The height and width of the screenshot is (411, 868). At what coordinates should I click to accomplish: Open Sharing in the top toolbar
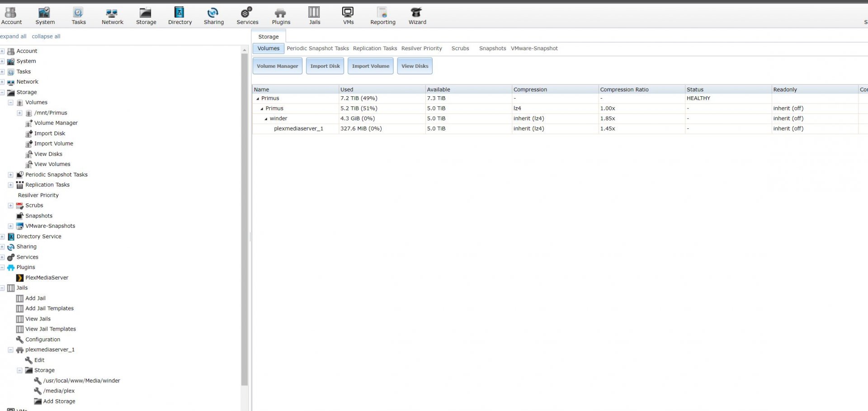[x=213, y=15]
